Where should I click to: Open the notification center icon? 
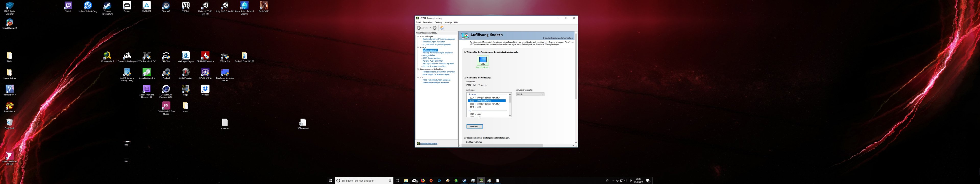(648, 181)
